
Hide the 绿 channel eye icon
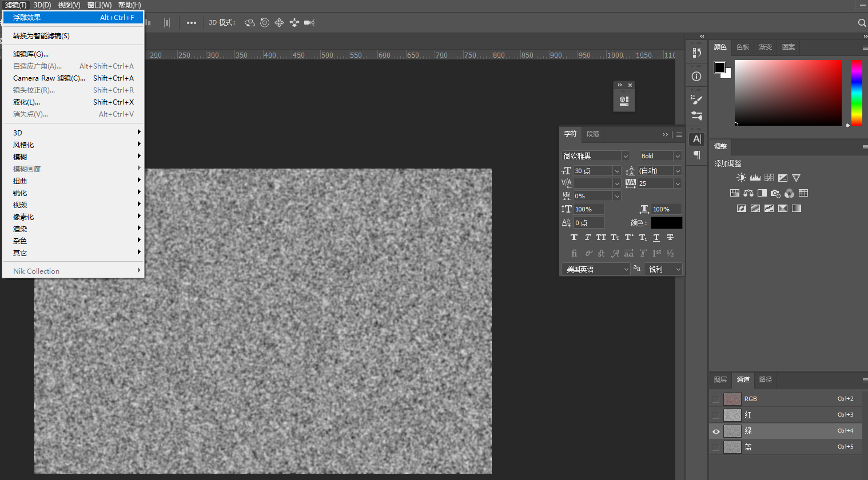[x=716, y=431]
